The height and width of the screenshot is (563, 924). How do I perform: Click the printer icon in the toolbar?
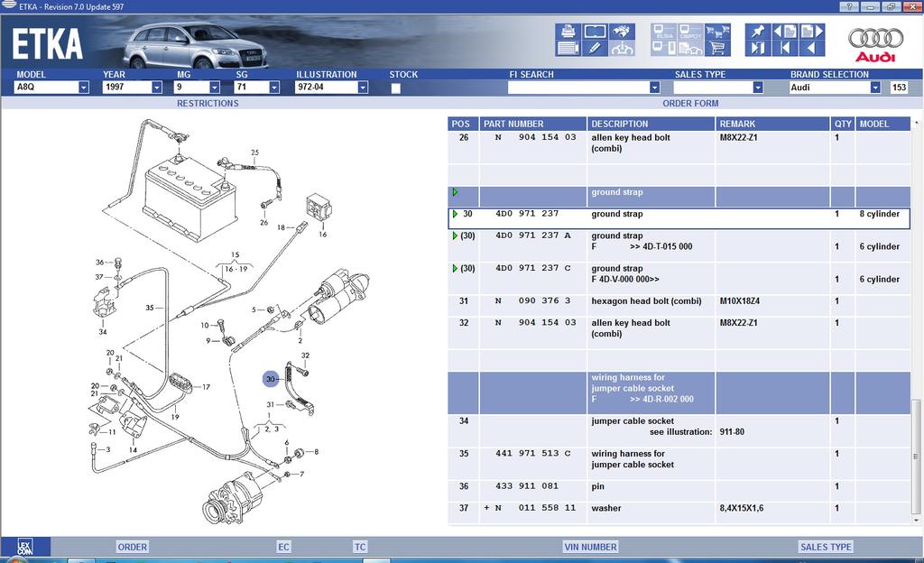568,31
